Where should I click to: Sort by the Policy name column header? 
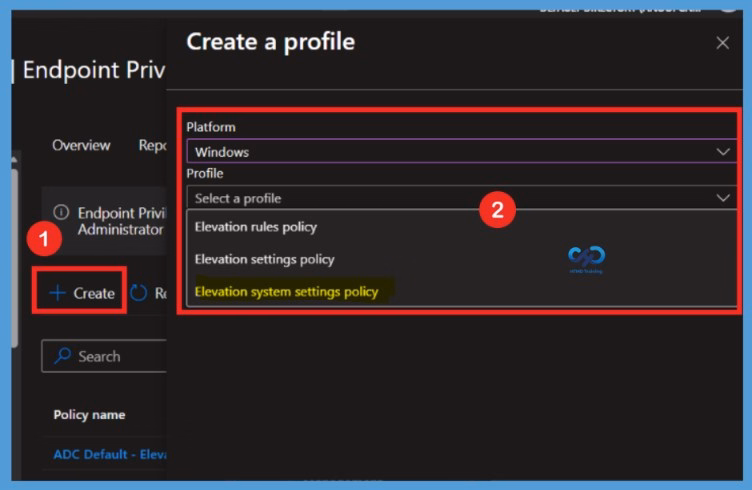point(89,415)
